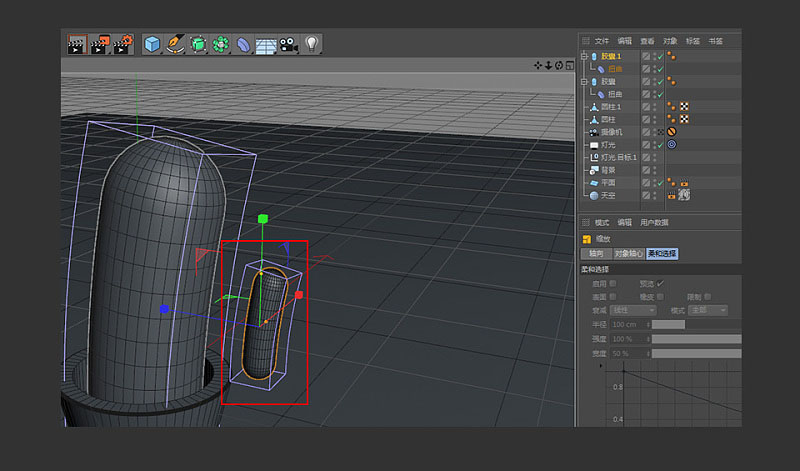800x471 pixels.
Task: Select the Cube primitive tool
Action: [x=152, y=44]
